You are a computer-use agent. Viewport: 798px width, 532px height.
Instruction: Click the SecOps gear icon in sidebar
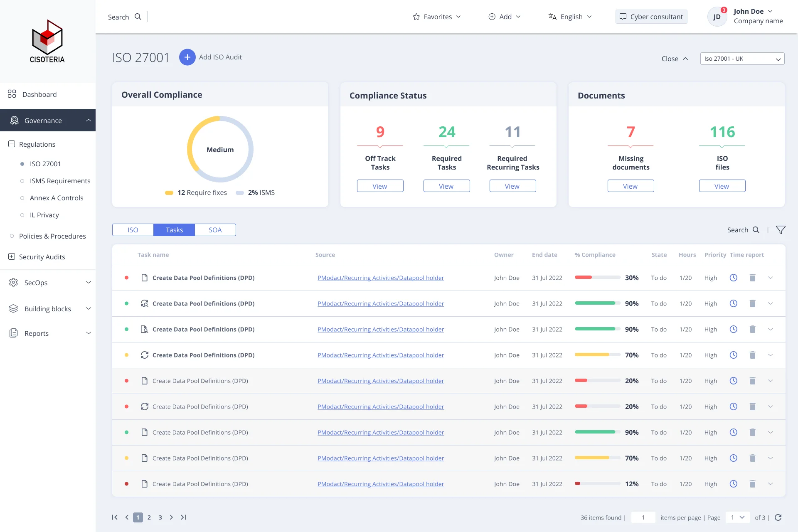point(13,282)
